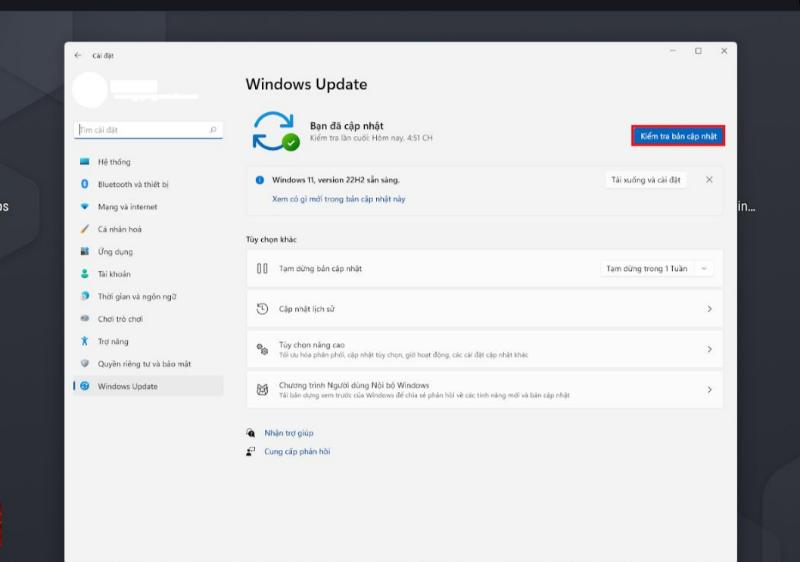Click the user profile avatar
The image size is (800, 562).
pyautogui.click(x=90, y=90)
